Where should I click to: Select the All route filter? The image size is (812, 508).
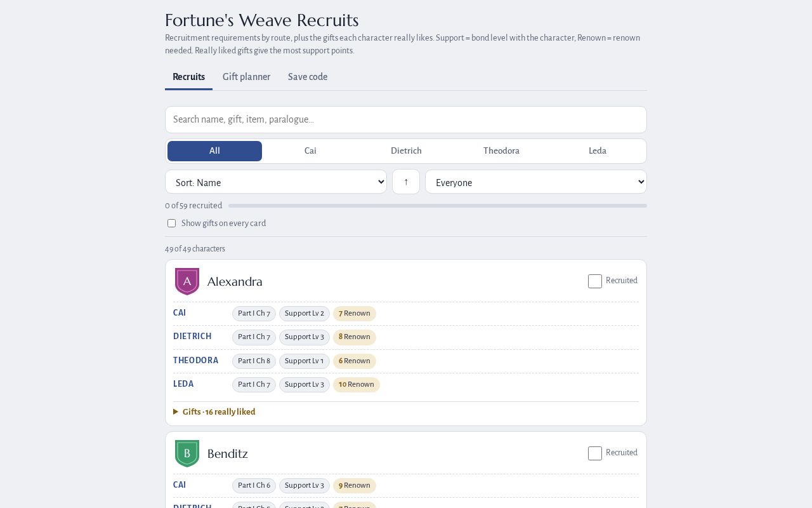[214, 151]
